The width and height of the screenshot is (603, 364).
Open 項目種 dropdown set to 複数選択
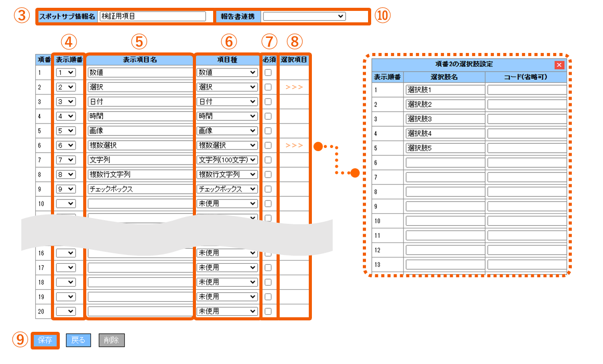[x=227, y=145]
